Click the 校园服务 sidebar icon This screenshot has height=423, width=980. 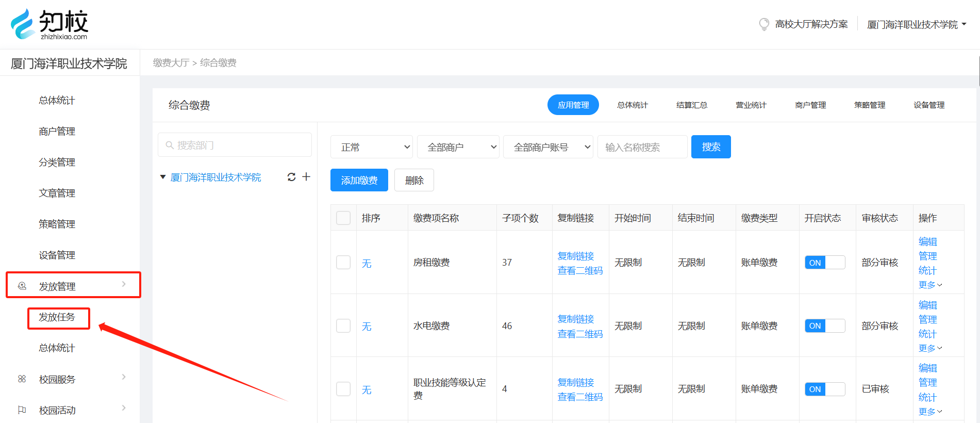pos(22,379)
